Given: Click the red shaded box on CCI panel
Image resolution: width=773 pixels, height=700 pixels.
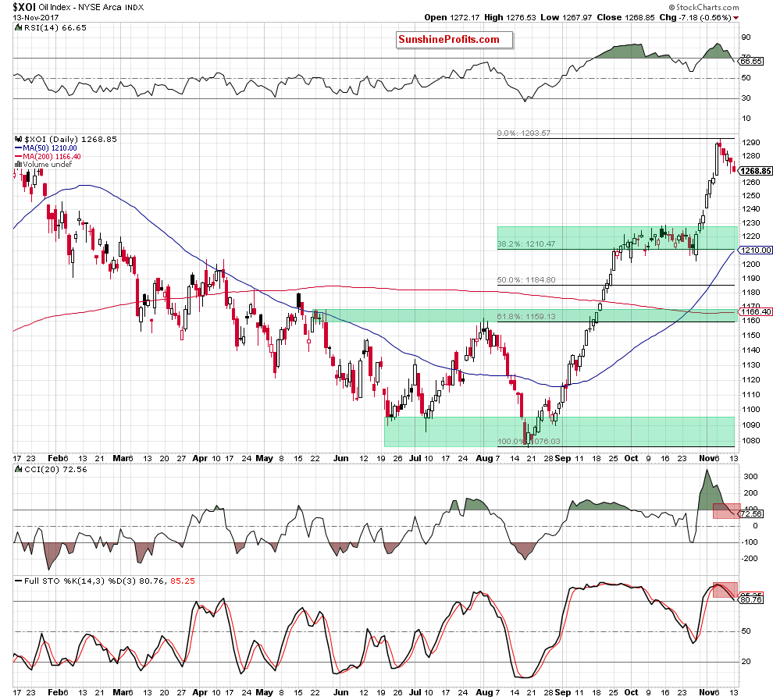Looking at the screenshot, I should click(x=726, y=511).
